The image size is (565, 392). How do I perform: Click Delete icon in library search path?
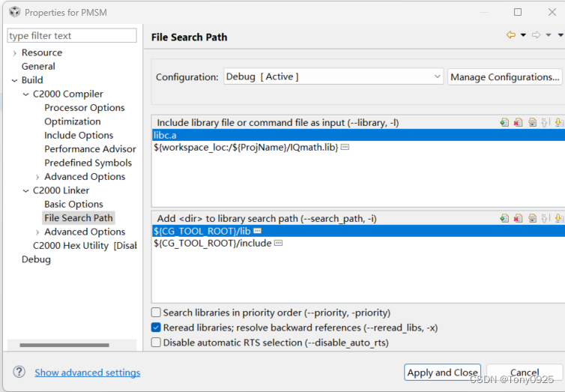(x=518, y=218)
